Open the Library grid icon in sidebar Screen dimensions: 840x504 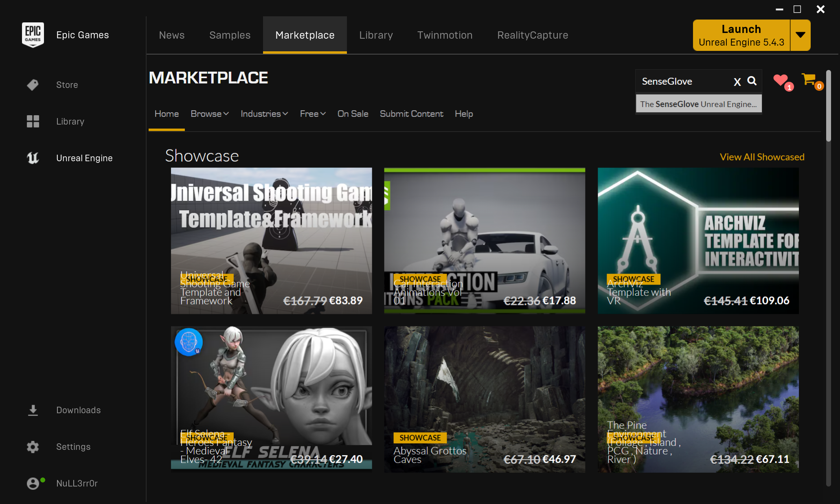[33, 121]
